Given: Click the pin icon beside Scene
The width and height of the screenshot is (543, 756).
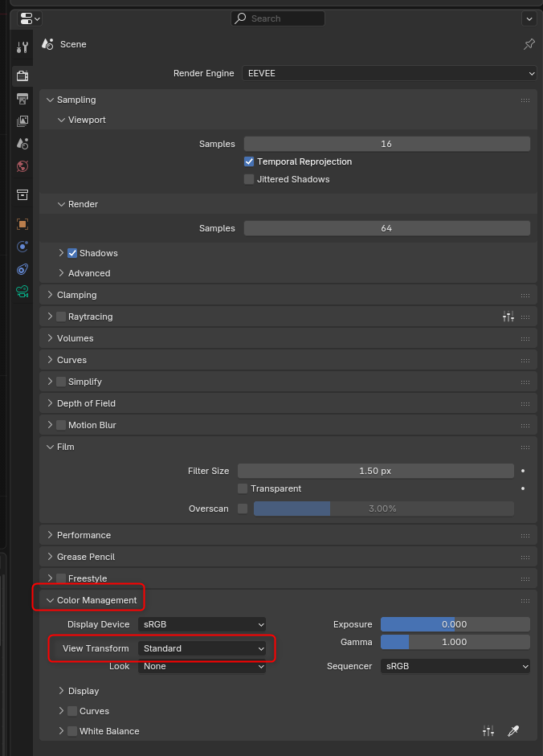Looking at the screenshot, I should click(529, 44).
